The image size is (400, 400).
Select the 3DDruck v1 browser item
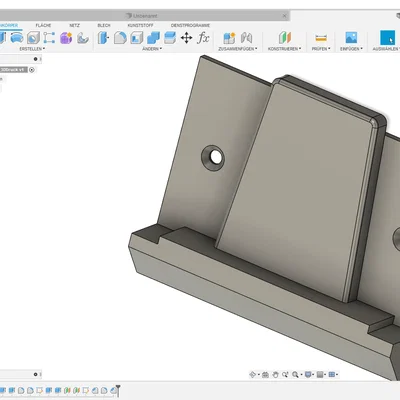[13, 70]
